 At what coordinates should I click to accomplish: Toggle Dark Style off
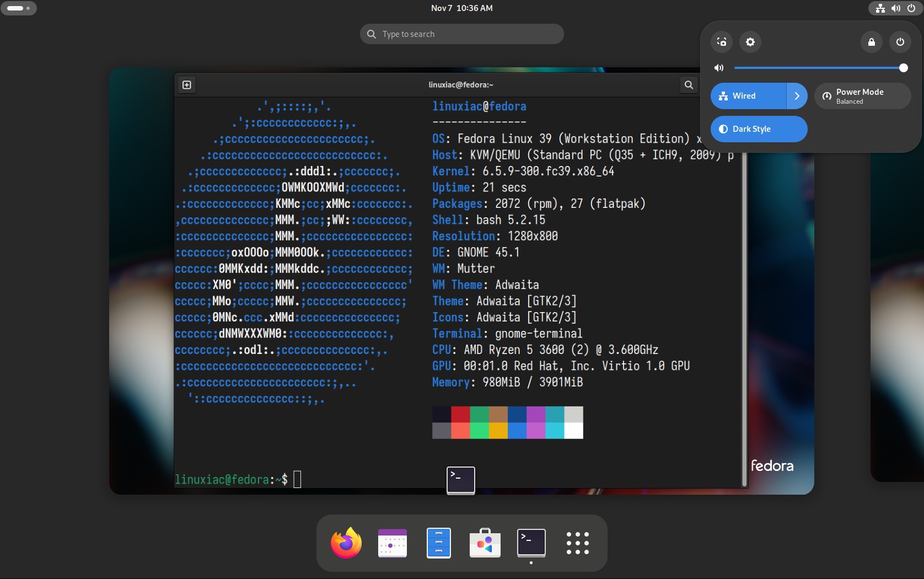(x=759, y=129)
